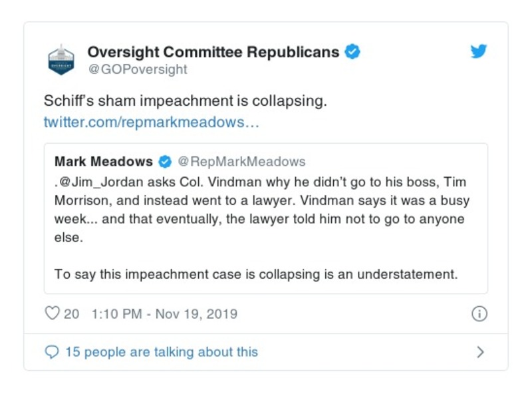Click the Twitter bird logo
Image resolution: width=532 pixels, height=404 pixels.
pos(479,52)
